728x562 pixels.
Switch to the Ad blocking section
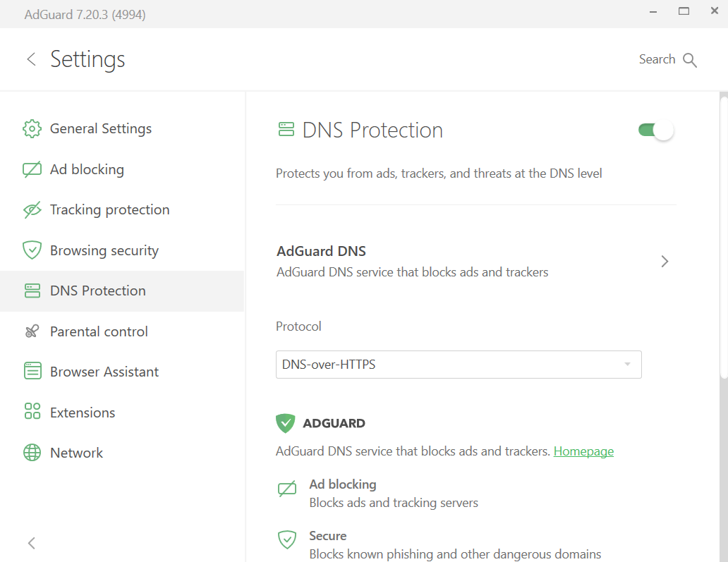click(x=121, y=169)
